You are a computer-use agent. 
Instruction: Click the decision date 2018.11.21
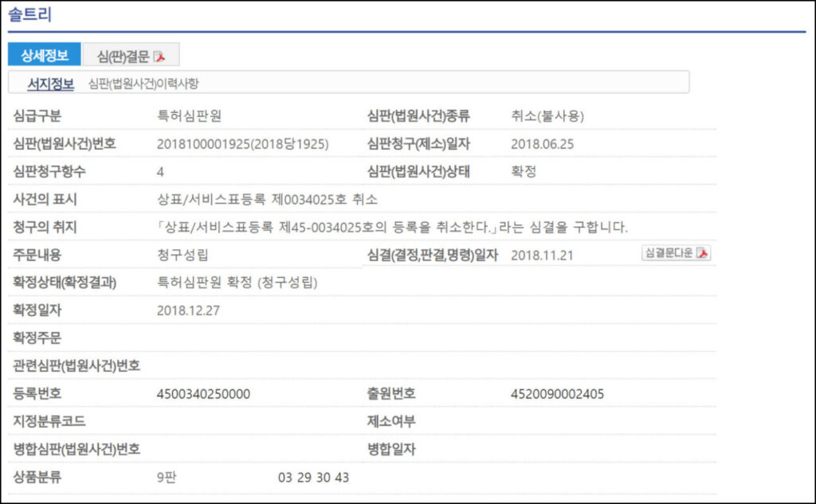click(542, 255)
